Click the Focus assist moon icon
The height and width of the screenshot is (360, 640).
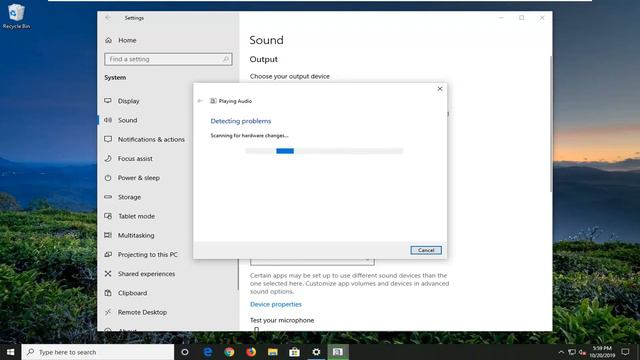pyautogui.click(x=108, y=158)
